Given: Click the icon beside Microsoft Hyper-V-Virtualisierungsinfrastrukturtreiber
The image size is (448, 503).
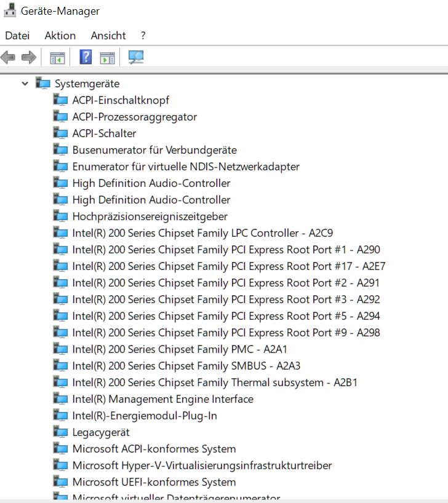Looking at the screenshot, I should 60,465.
